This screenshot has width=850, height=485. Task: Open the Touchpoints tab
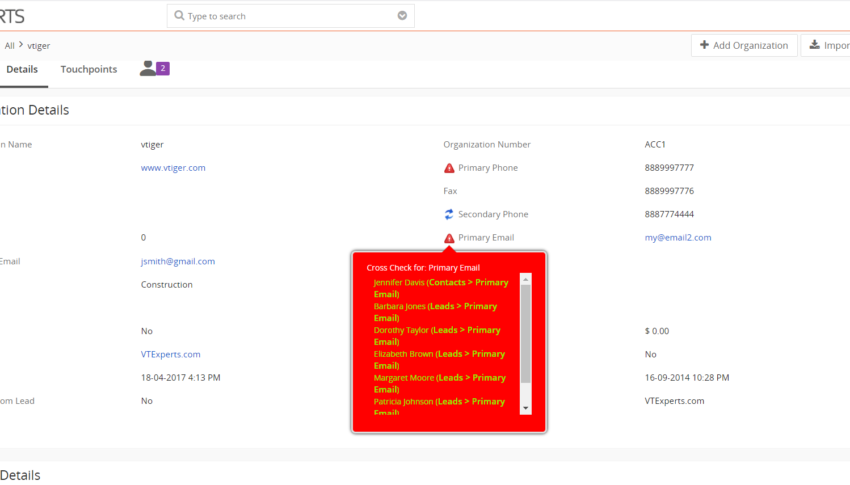click(x=89, y=69)
